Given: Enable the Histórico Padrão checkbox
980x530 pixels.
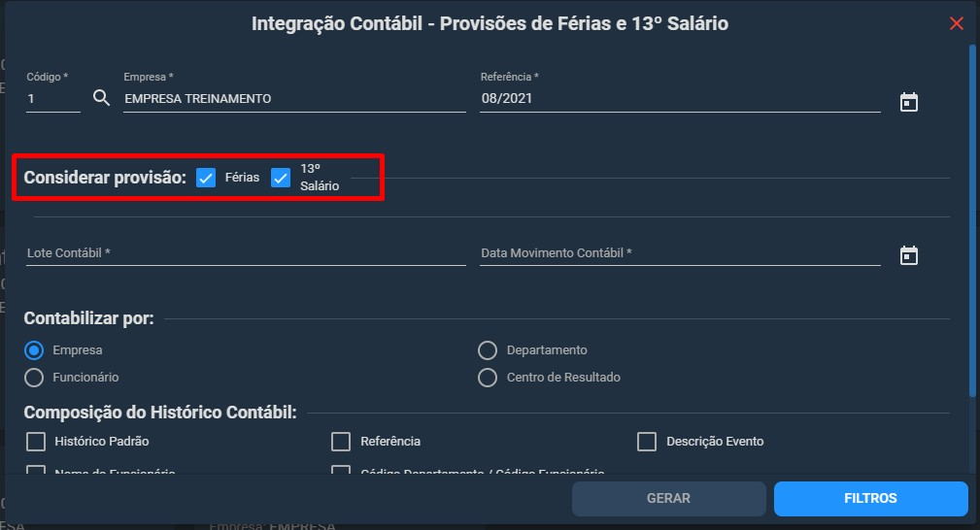Looking at the screenshot, I should [x=36, y=442].
